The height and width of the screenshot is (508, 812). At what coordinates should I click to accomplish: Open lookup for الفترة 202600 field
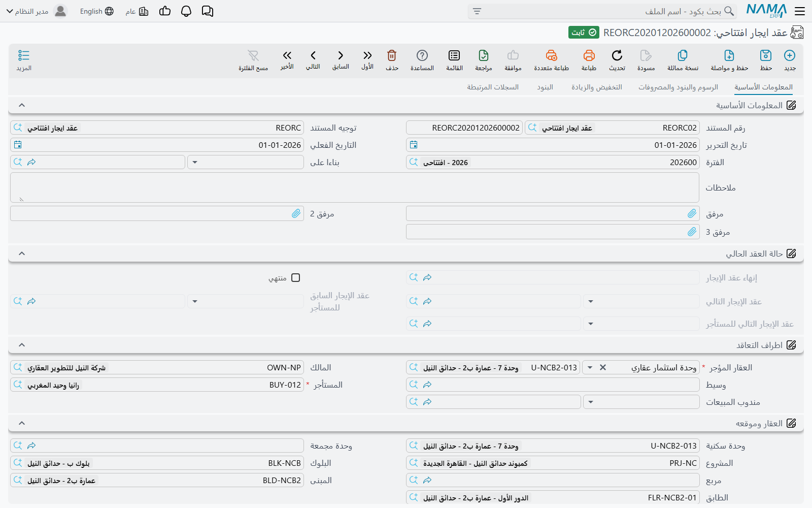[414, 162]
